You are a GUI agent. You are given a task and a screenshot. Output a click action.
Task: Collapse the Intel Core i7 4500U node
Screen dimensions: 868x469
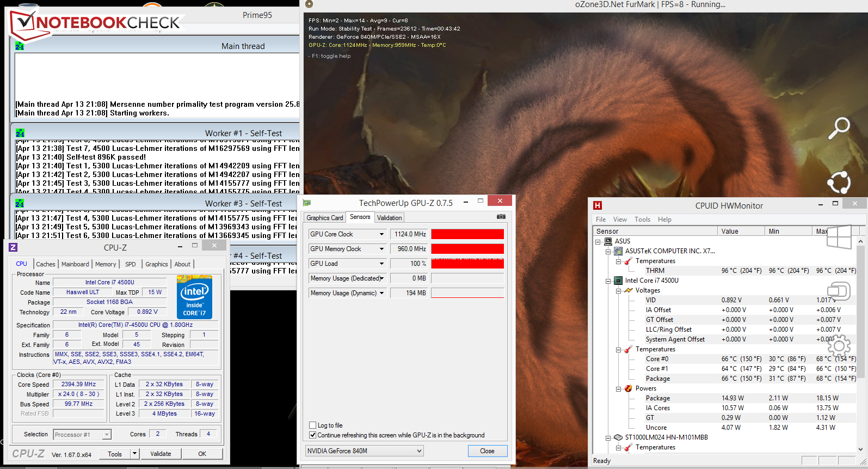608,281
